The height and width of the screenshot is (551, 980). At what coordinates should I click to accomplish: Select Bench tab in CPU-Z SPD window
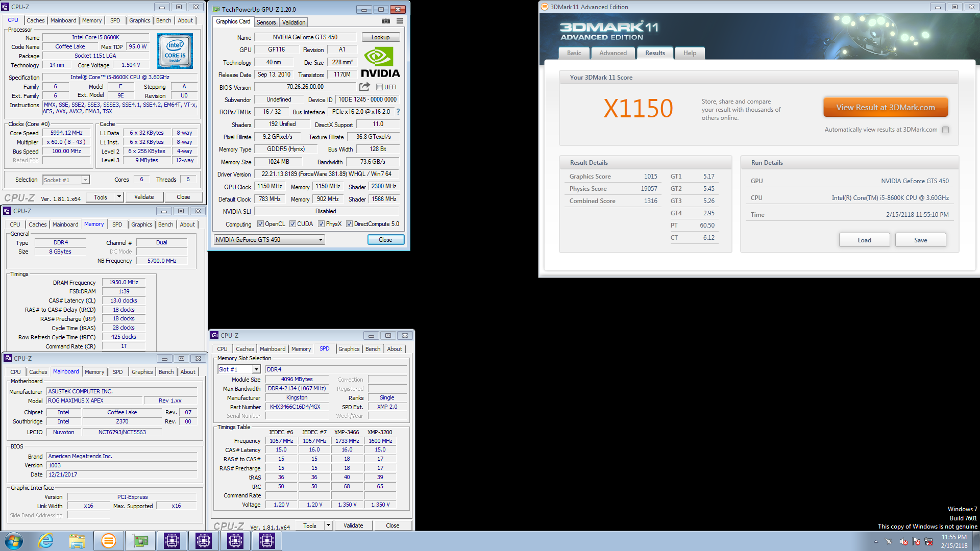pyautogui.click(x=373, y=349)
